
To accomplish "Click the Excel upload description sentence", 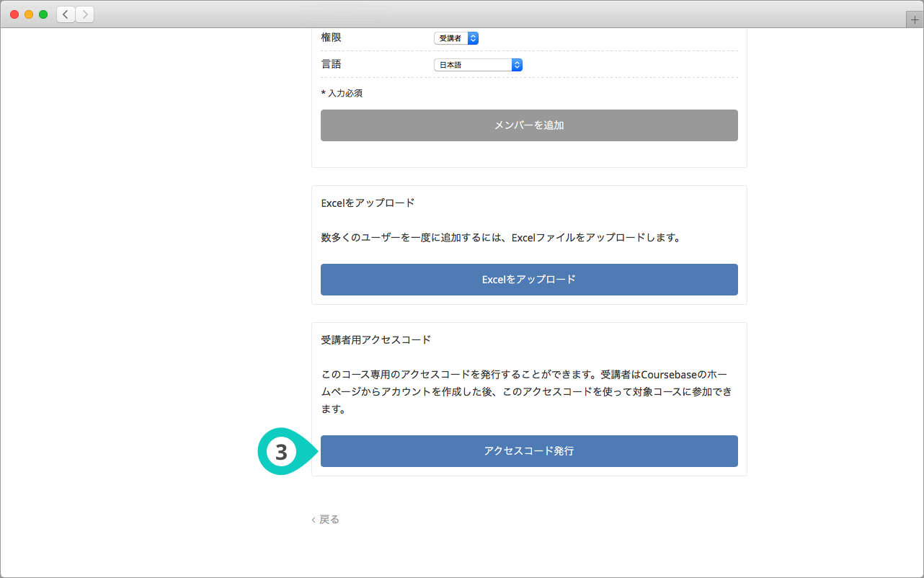I will 500,238.
